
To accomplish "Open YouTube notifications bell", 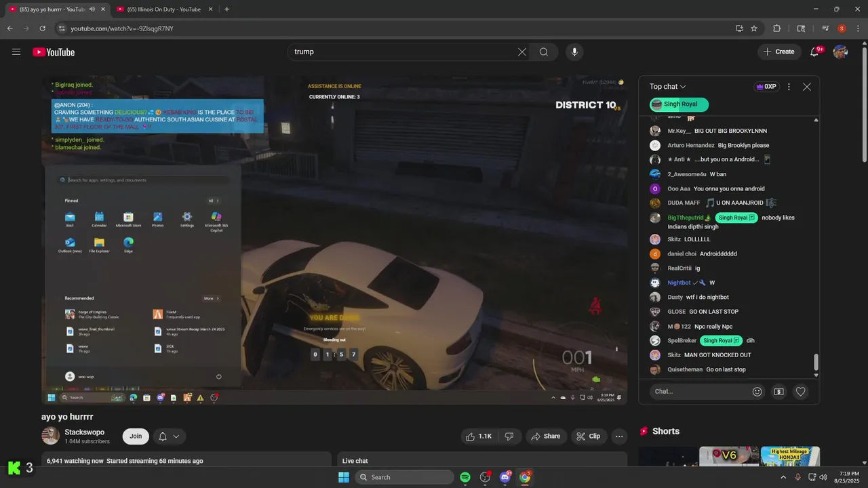I will coord(815,52).
